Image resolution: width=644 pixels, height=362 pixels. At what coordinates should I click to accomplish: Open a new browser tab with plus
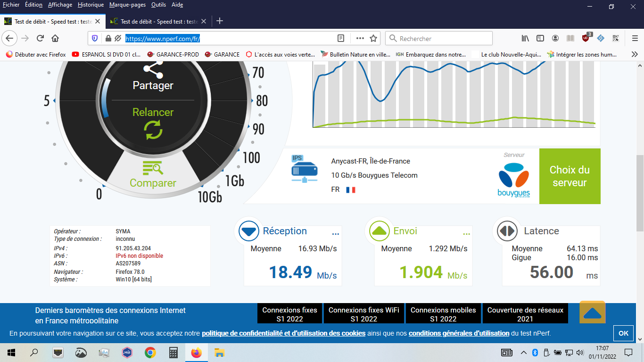(x=219, y=21)
